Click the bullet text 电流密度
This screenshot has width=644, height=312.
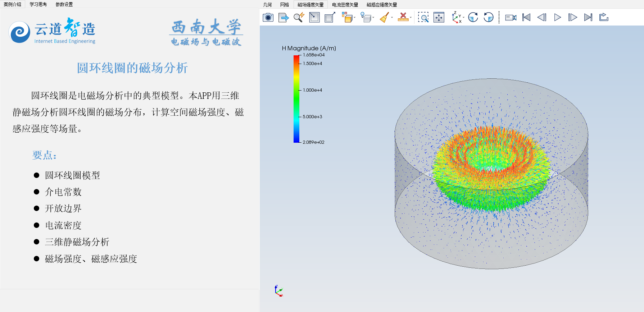[63, 225]
